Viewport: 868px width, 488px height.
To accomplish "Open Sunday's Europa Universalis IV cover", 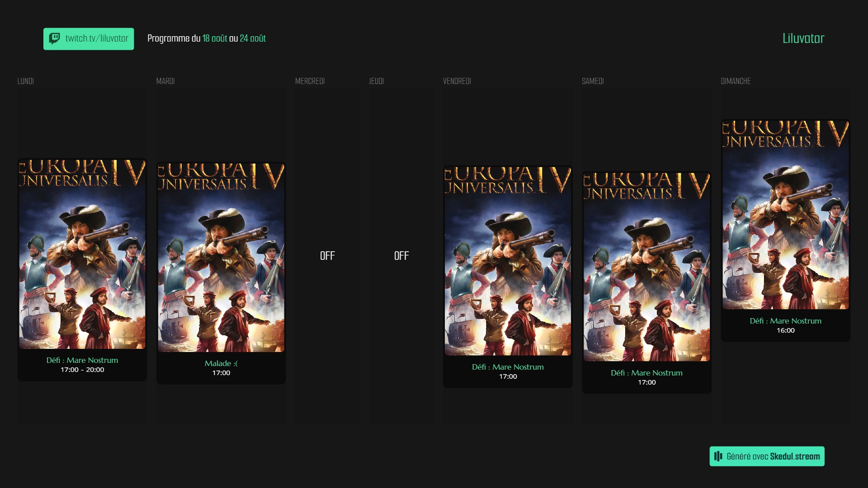I will coord(785,215).
